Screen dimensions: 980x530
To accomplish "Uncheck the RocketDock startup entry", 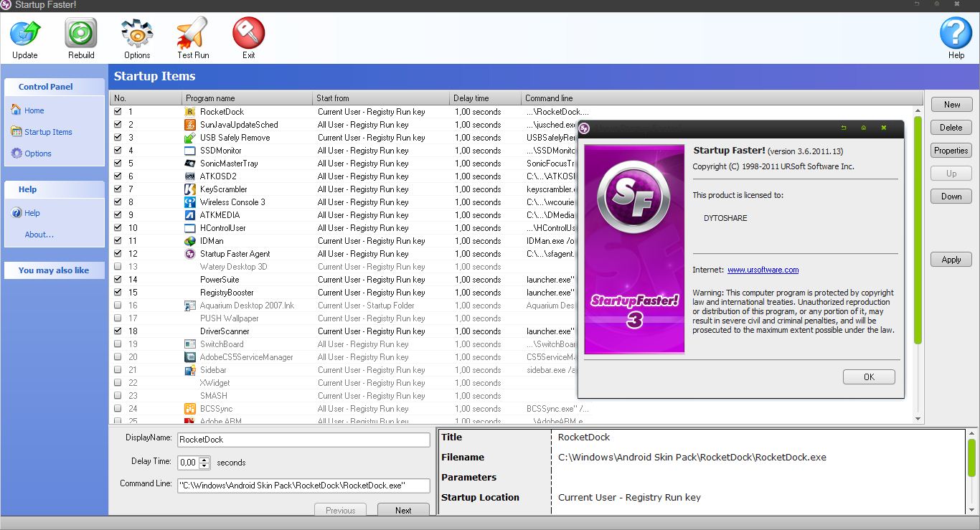I will tap(118, 111).
